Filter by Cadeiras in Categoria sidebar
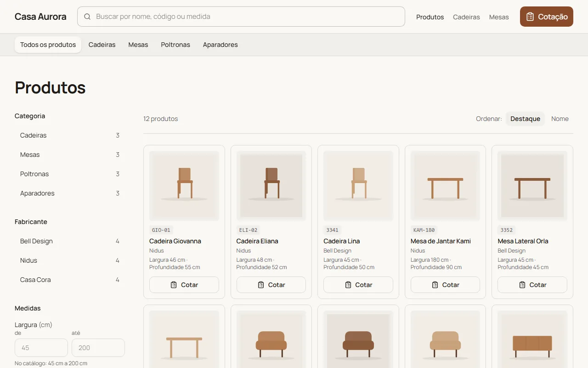Viewport: 588px width, 368px height. tap(70, 135)
